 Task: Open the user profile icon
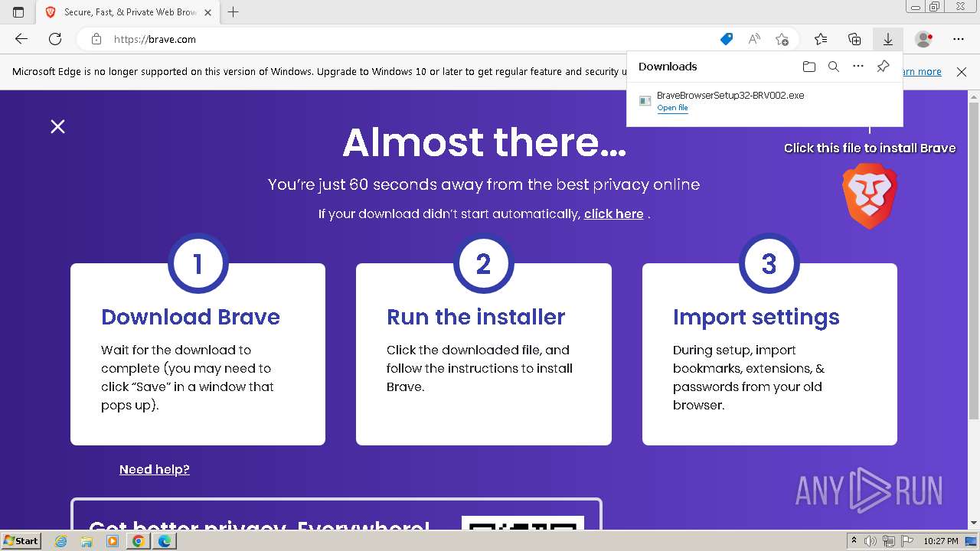(924, 39)
